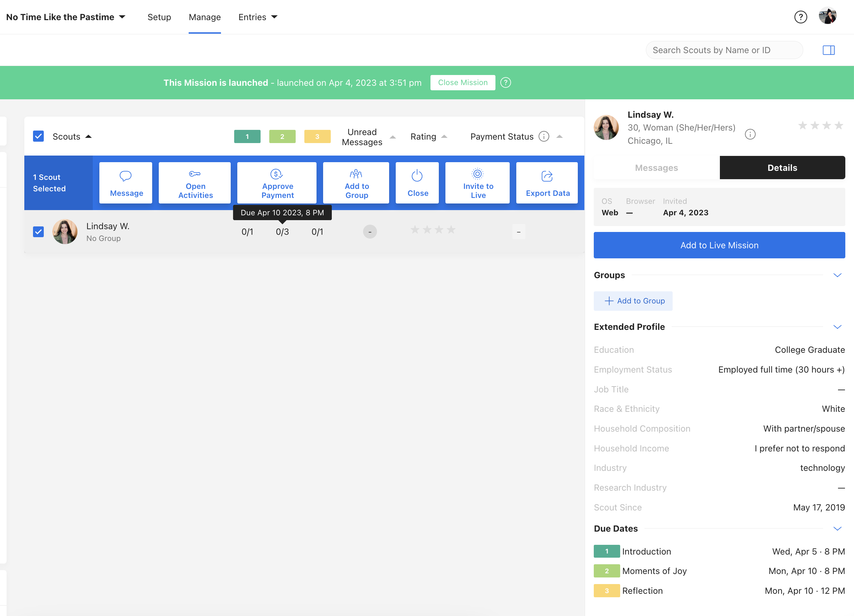
Task: Collapse the Due Dates section chevron
Action: coord(837,528)
